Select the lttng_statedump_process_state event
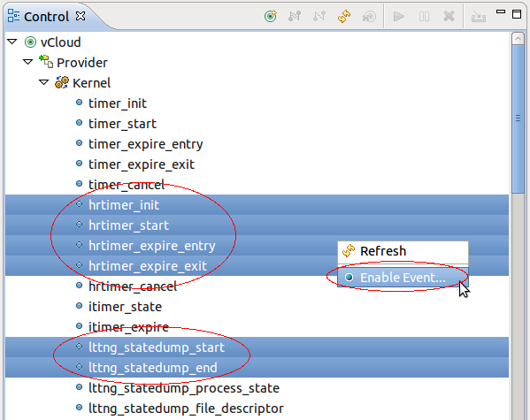The height and width of the screenshot is (420, 530). [x=184, y=388]
